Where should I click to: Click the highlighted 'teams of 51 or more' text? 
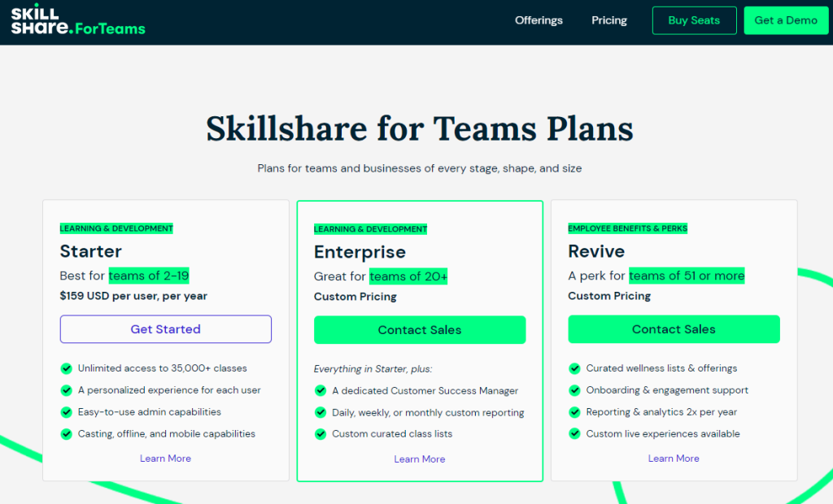click(687, 276)
